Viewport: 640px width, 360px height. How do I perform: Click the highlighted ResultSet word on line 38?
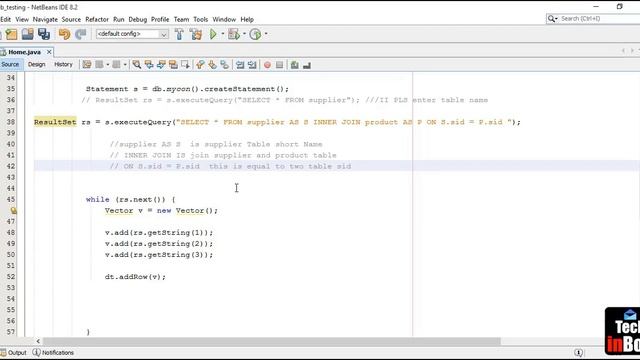coord(55,122)
